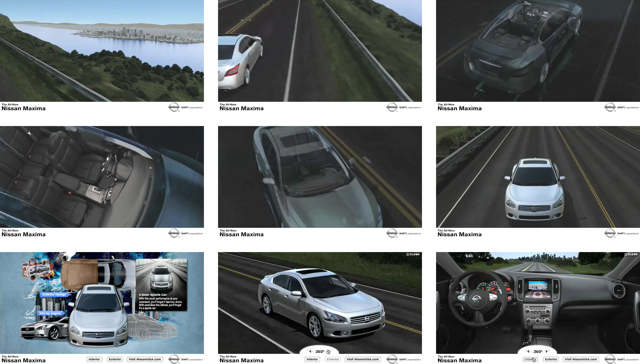Screen dimensions: 640x364
Task: Open Visit NissanUSA.com under the collage frame
Action: (145, 359)
